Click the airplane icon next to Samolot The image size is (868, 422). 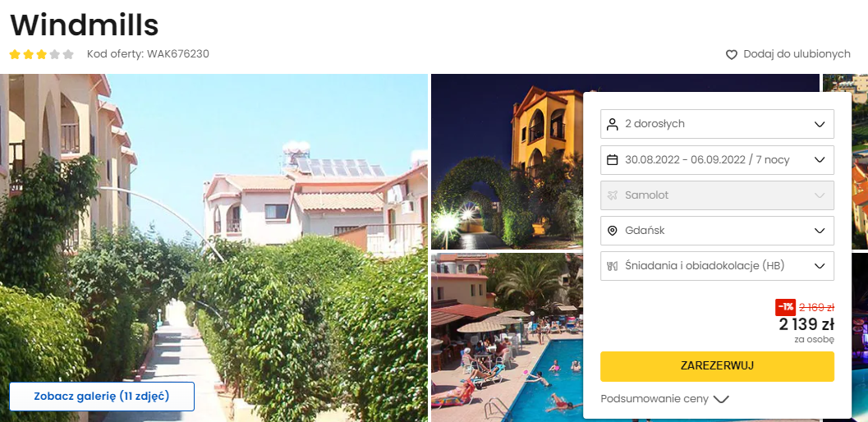coord(613,195)
